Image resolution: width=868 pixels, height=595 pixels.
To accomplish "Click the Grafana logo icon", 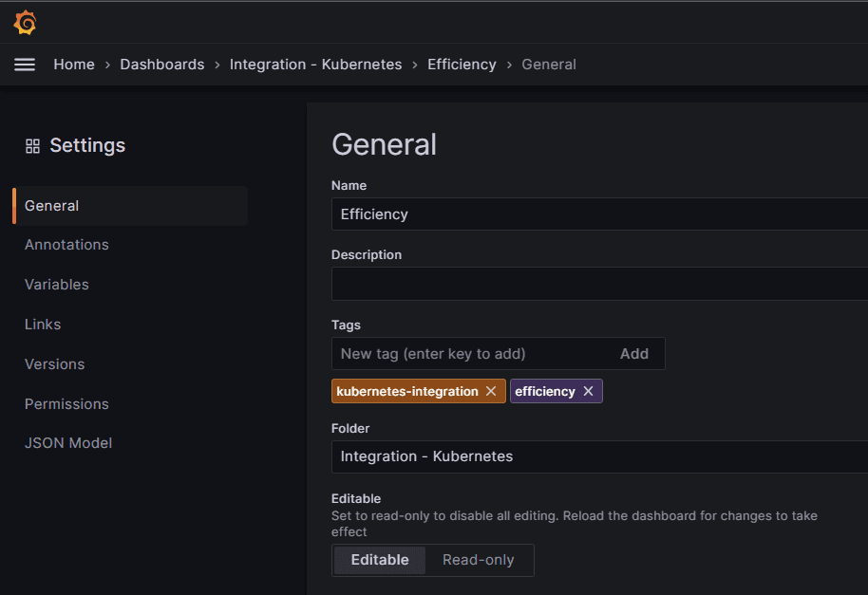I will pos(24,21).
